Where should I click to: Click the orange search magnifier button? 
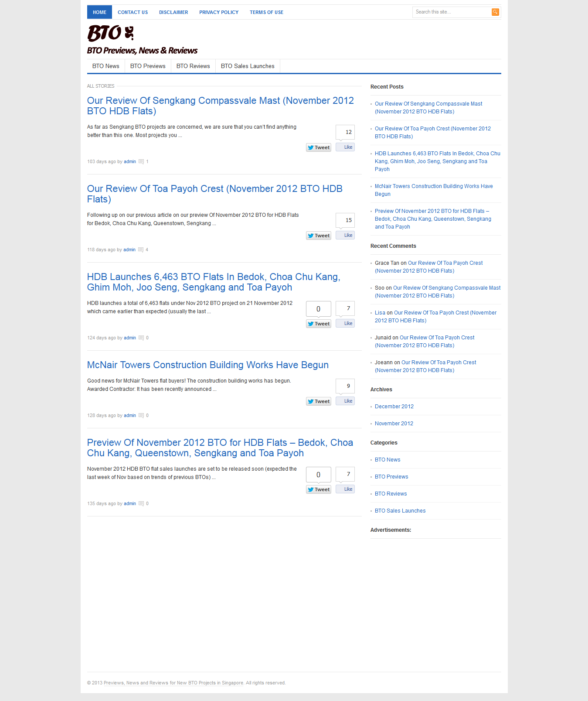tap(495, 12)
